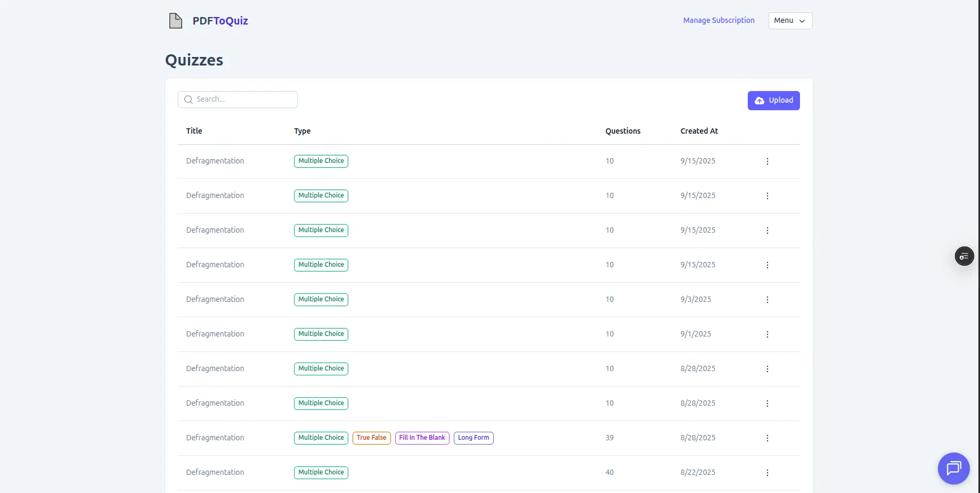Click the Type column header
Viewport: 980px width, 493px height.
[x=302, y=131]
